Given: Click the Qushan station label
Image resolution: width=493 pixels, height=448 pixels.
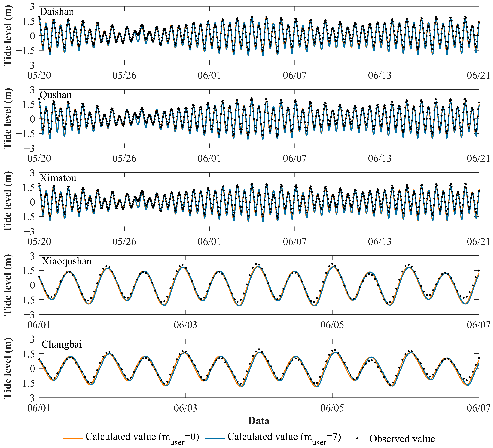Looking at the screenshot, I should pos(56,95).
